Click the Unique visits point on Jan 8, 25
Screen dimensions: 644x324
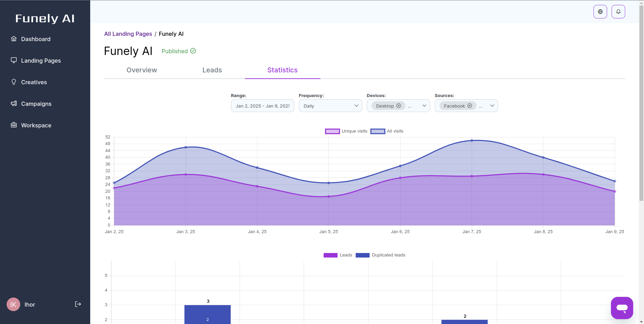pos(543,174)
